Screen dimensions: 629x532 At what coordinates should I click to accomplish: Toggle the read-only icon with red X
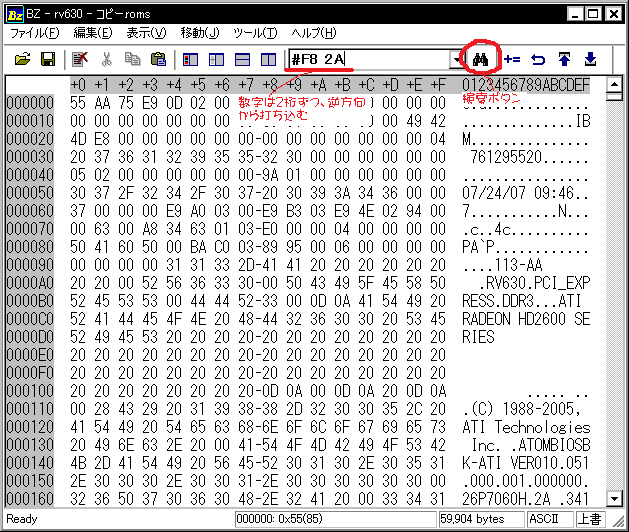80,59
